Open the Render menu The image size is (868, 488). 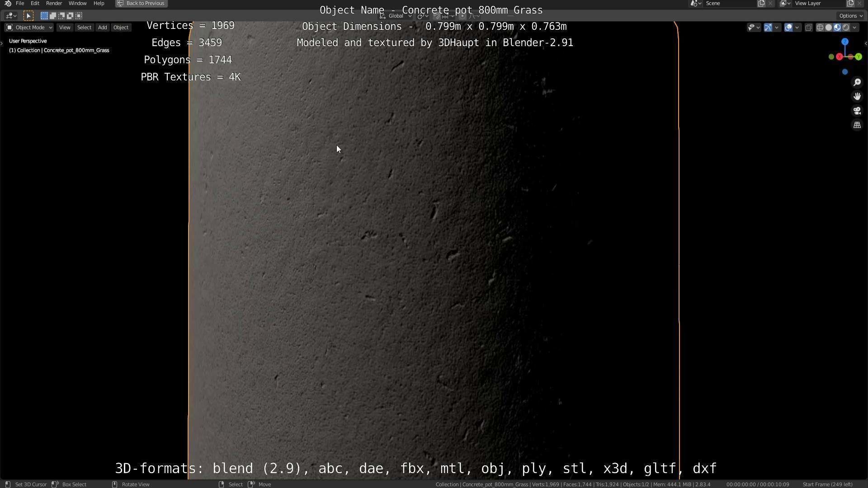54,3
